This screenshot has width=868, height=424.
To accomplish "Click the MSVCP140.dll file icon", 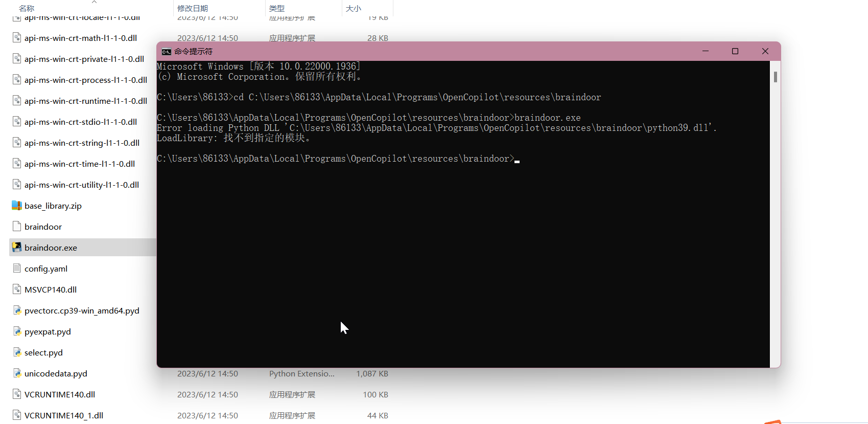I will click(x=17, y=289).
